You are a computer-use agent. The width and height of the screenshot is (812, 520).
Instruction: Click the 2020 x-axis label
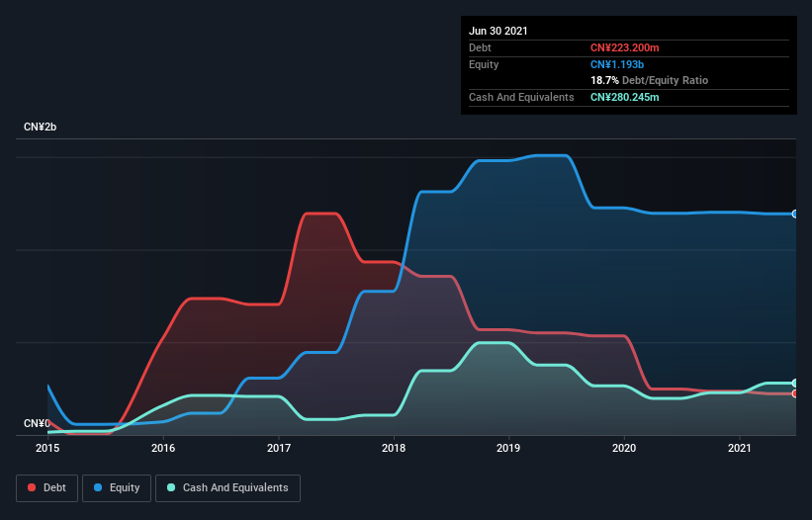pos(624,448)
